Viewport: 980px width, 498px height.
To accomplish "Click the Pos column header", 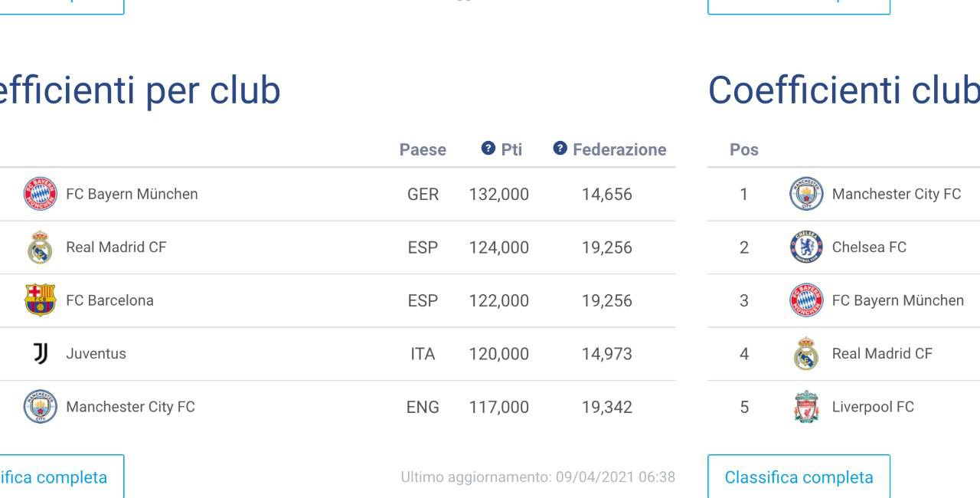I will (744, 150).
